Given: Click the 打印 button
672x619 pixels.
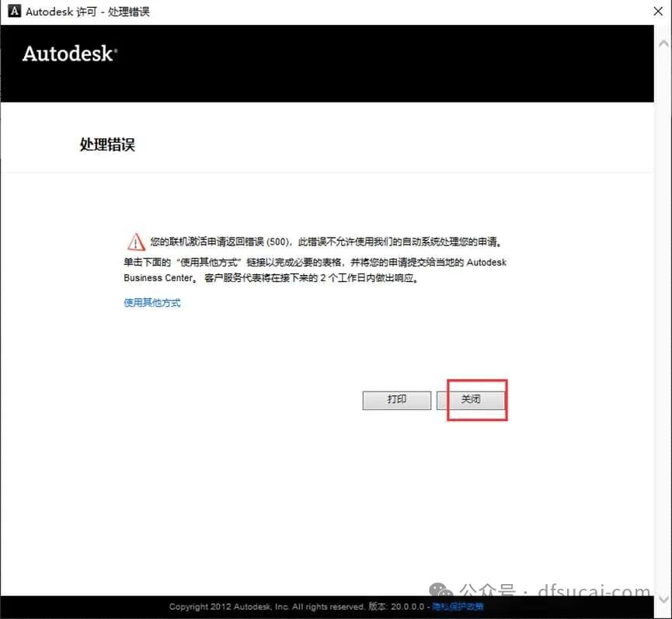Looking at the screenshot, I should pyautogui.click(x=396, y=400).
